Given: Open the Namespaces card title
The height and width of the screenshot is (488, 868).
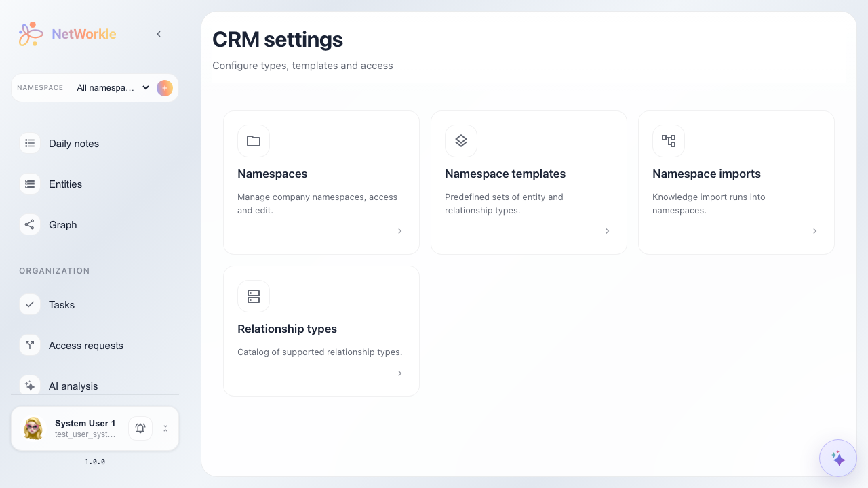Looking at the screenshot, I should click(x=273, y=174).
